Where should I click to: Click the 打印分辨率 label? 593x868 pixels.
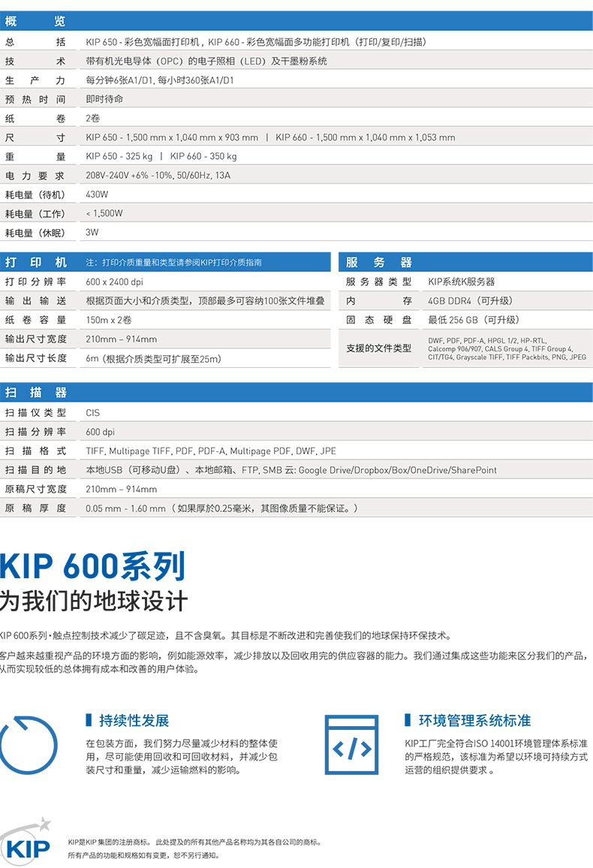[x=36, y=282]
